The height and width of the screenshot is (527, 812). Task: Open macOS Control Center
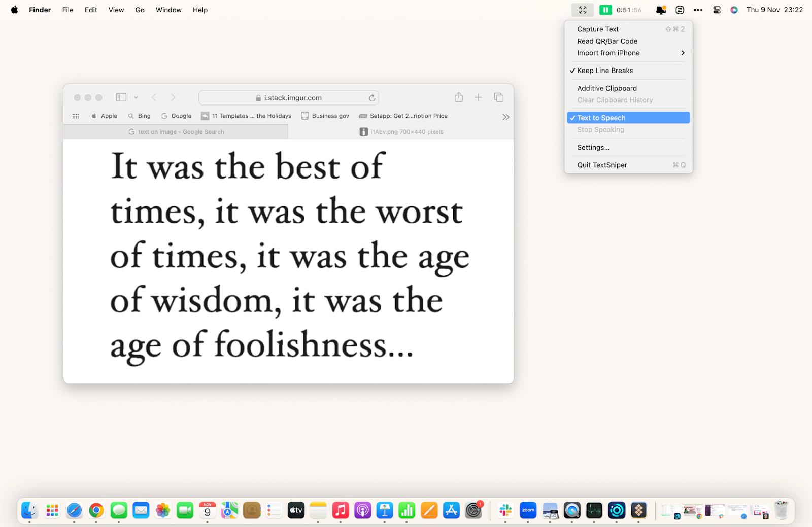coord(717,10)
